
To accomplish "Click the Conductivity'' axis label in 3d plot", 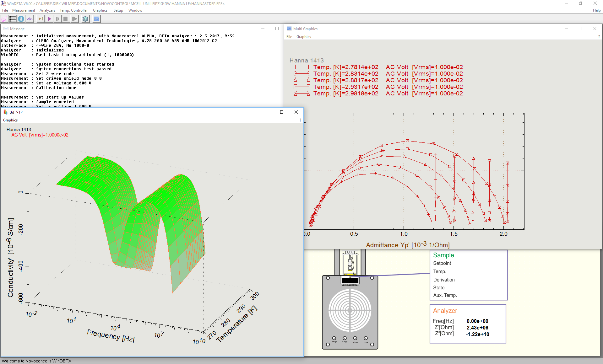I will (11, 258).
